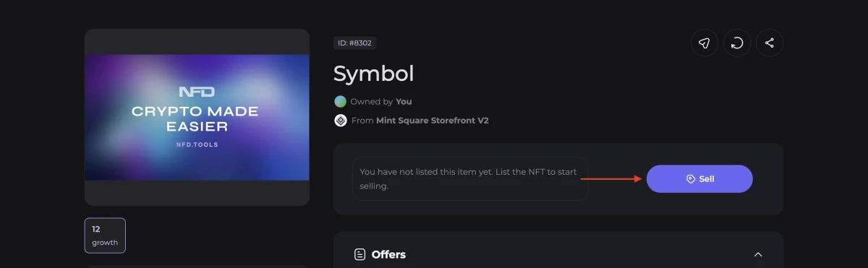Open the owner link "You"
Viewport: 868px width, 268px height.
point(404,102)
